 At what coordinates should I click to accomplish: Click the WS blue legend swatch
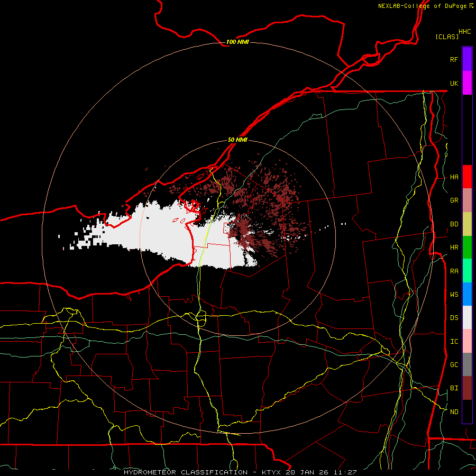[x=467, y=294]
